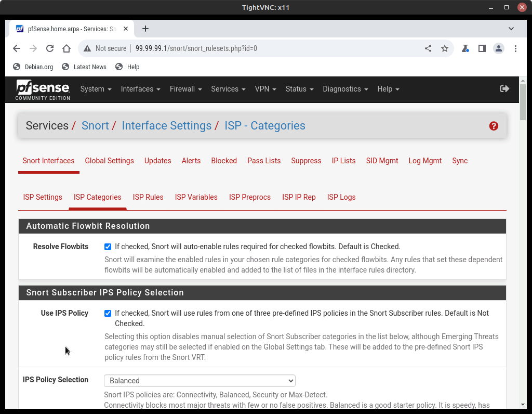Open the ISP Settings sub-tab
This screenshot has width=532, height=414.
click(43, 197)
